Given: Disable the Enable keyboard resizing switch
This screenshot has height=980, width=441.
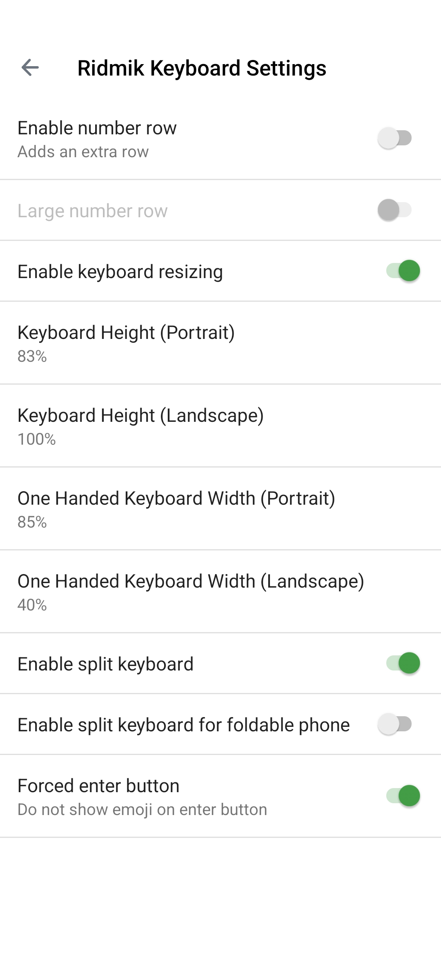Looking at the screenshot, I should tap(403, 271).
